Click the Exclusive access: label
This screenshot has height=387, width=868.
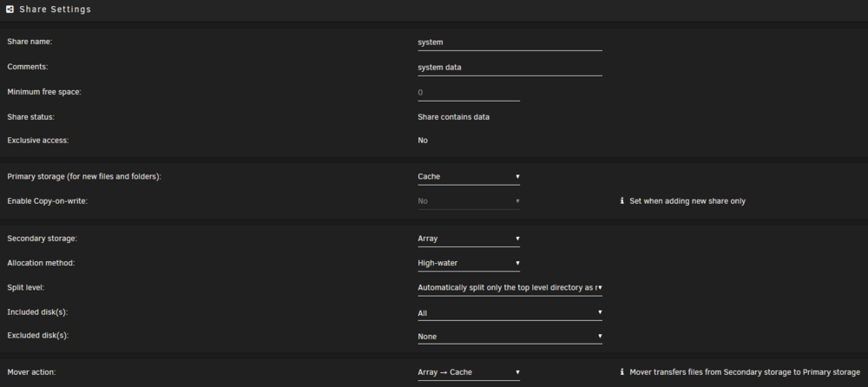point(37,140)
